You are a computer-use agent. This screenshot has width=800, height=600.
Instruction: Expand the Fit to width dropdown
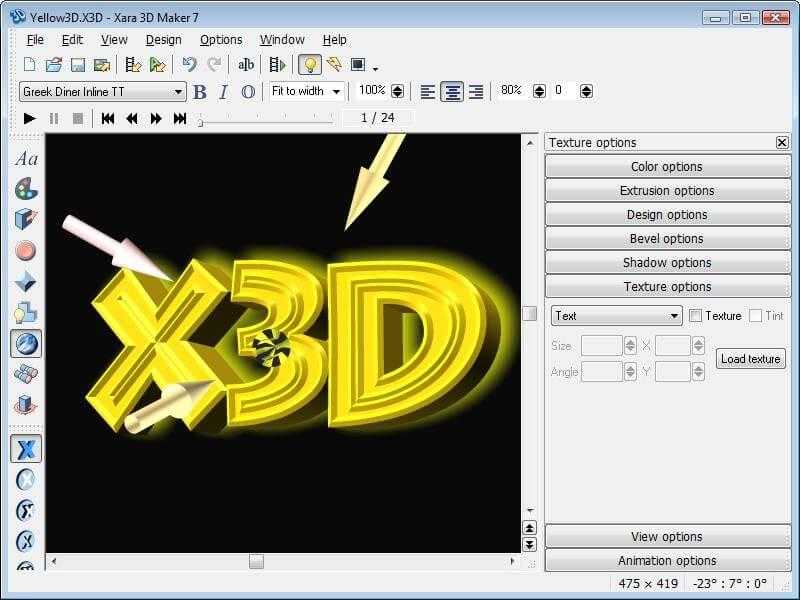coord(307,92)
